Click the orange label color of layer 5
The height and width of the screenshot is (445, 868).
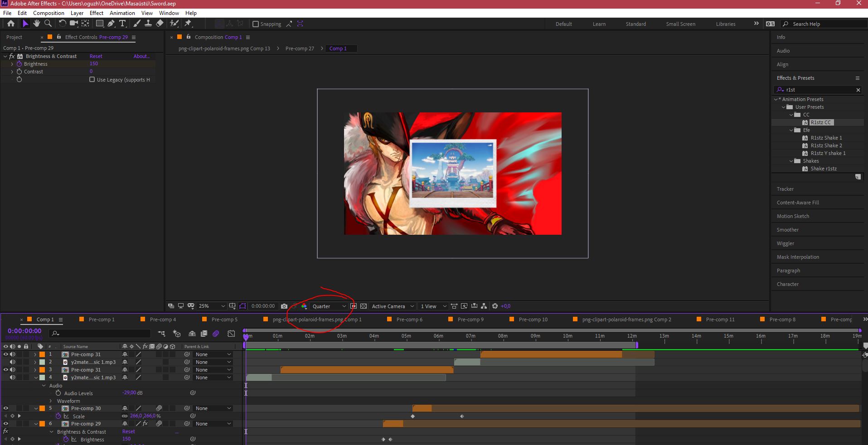[x=42, y=408]
